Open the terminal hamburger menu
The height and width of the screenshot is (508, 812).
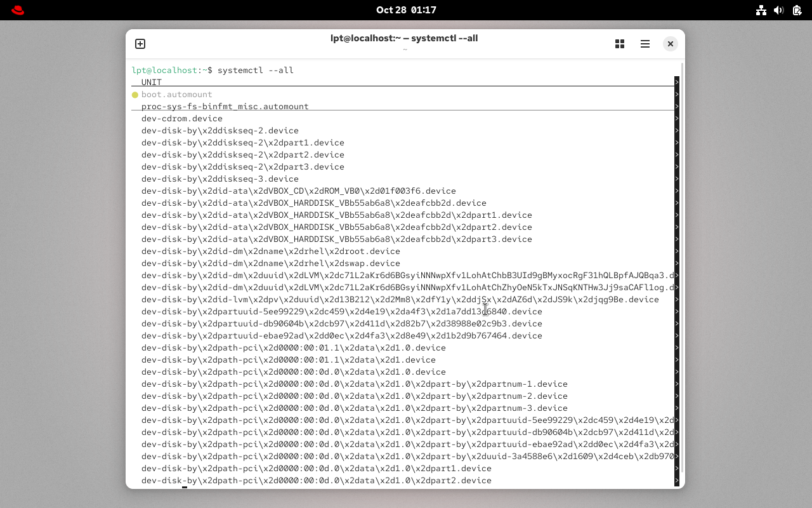click(645, 44)
